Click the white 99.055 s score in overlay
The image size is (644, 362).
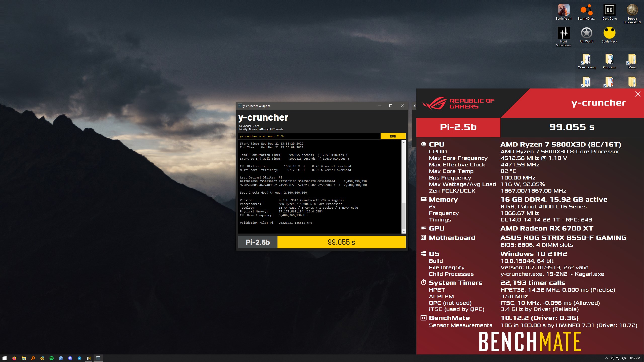coord(572,127)
